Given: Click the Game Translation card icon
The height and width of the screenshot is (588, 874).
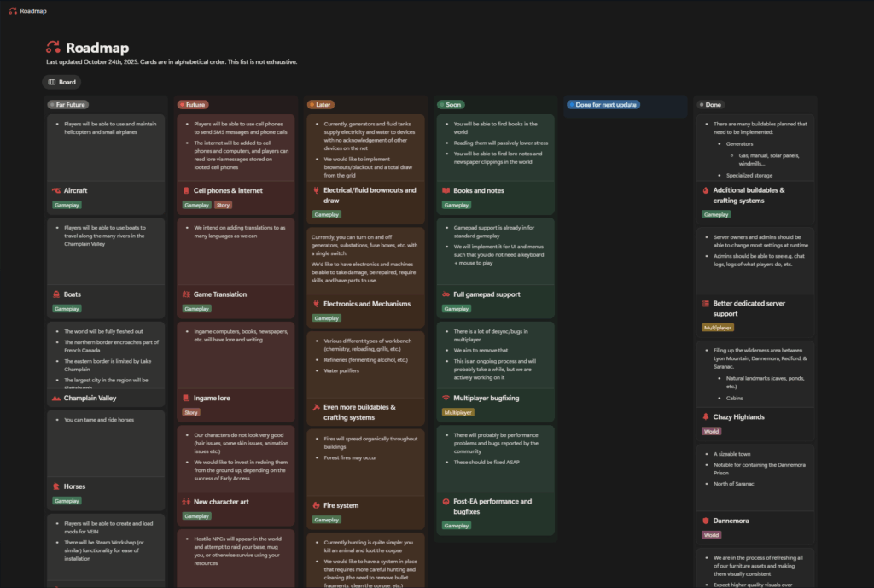Looking at the screenshot, I should tap(186, 294).
